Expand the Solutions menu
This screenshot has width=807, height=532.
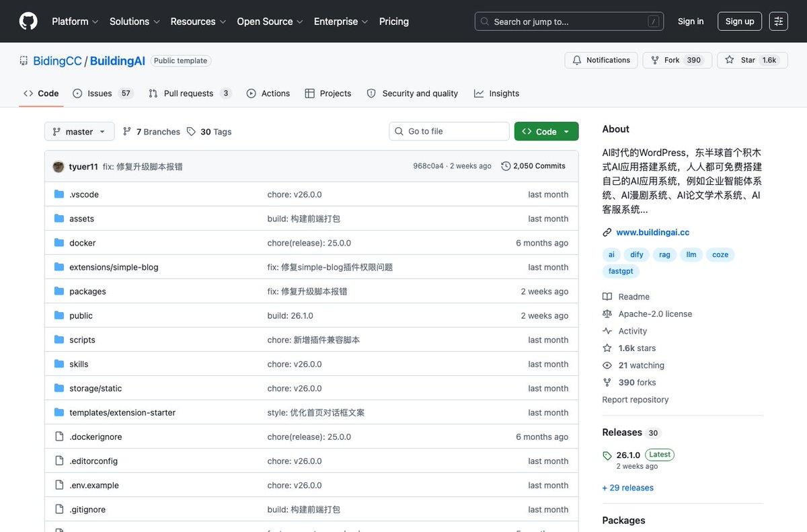click(x=134, y=22)
